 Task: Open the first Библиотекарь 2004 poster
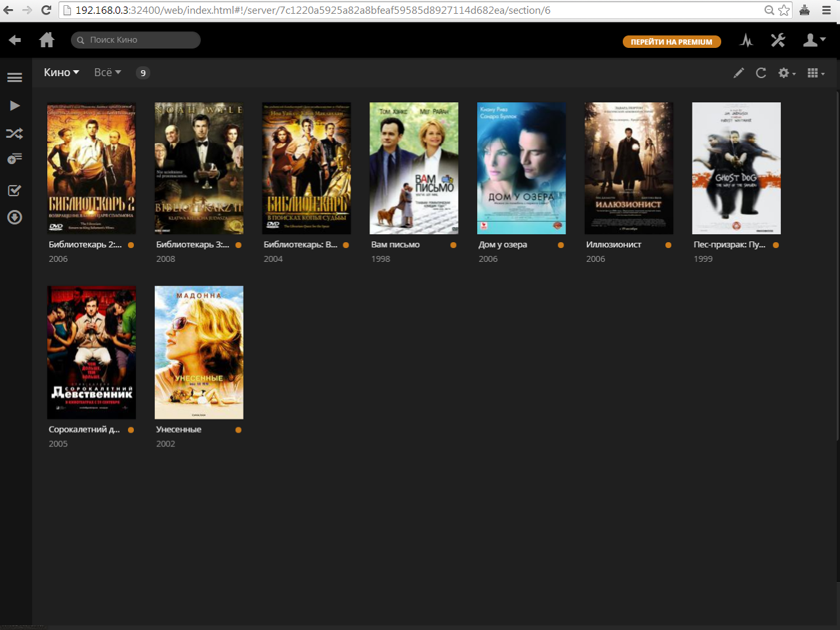(x=306, y=168)
